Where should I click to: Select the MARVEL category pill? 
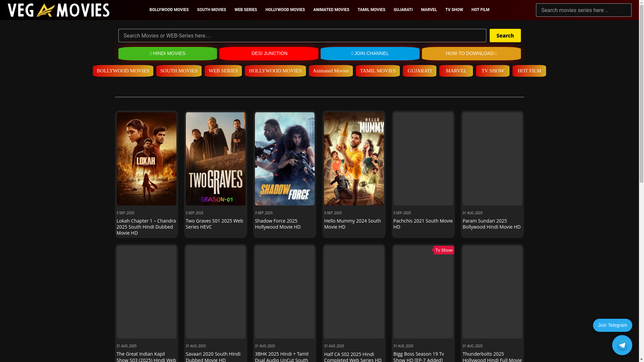coord(456,71)
